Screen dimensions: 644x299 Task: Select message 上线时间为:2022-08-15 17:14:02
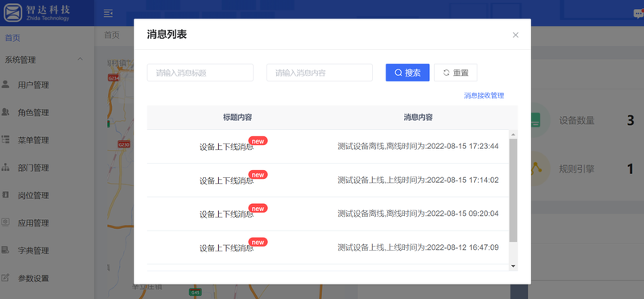[x=418, y=181]
